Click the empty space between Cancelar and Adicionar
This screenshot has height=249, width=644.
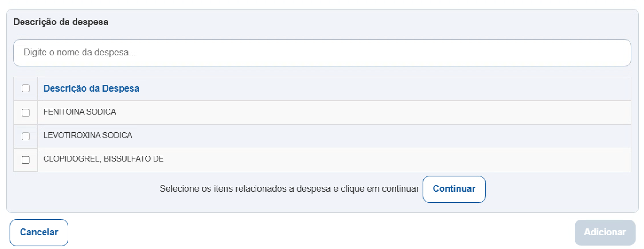321,233
